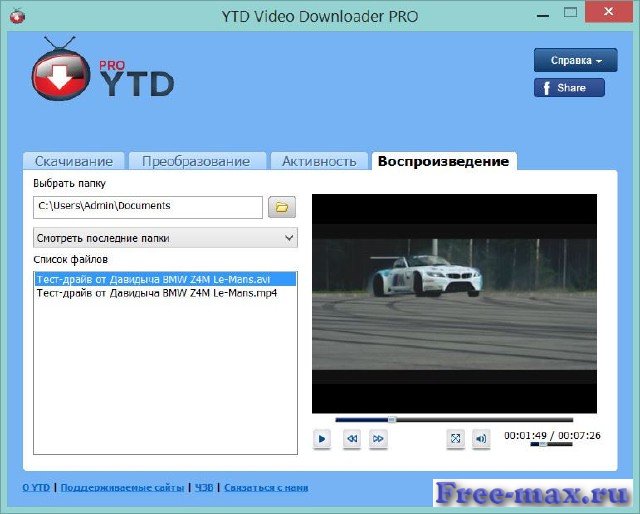
Task: Click the YTD PRO logo
Action: (103, 69)
